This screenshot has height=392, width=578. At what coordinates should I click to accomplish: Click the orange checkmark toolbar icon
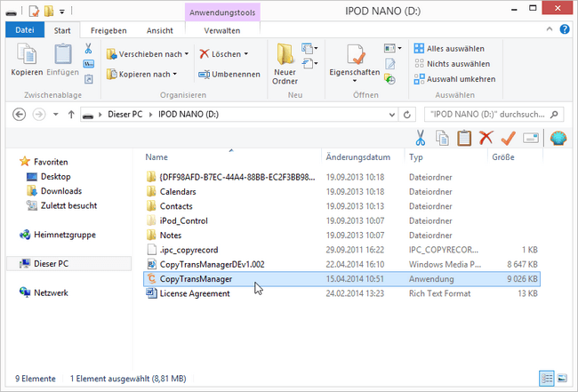tap(509, 138)
